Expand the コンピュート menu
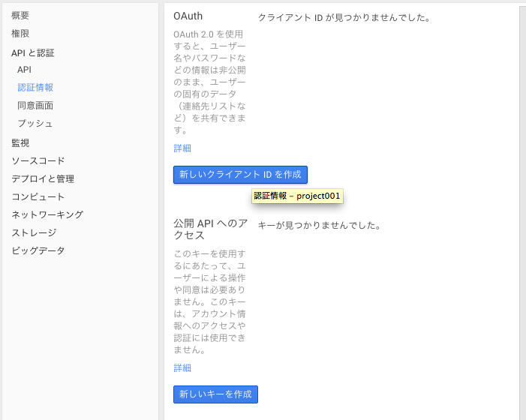 [38, 196]
